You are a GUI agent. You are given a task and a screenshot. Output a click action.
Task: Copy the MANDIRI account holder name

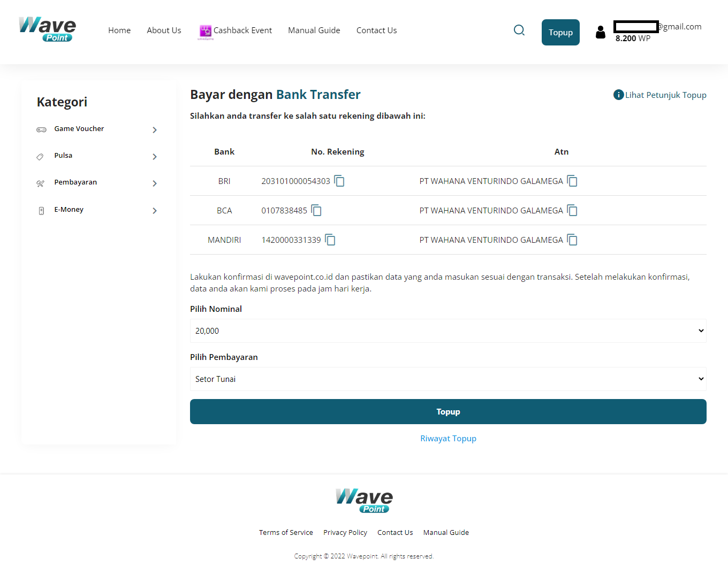572,240
